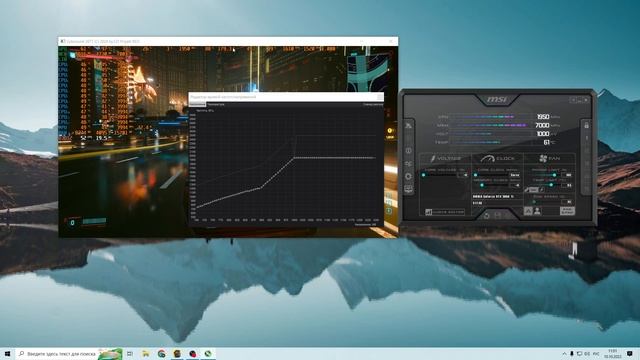The image size is (640, 360).
Task: Click the Clock gauge header
Action: pos(498,158)
